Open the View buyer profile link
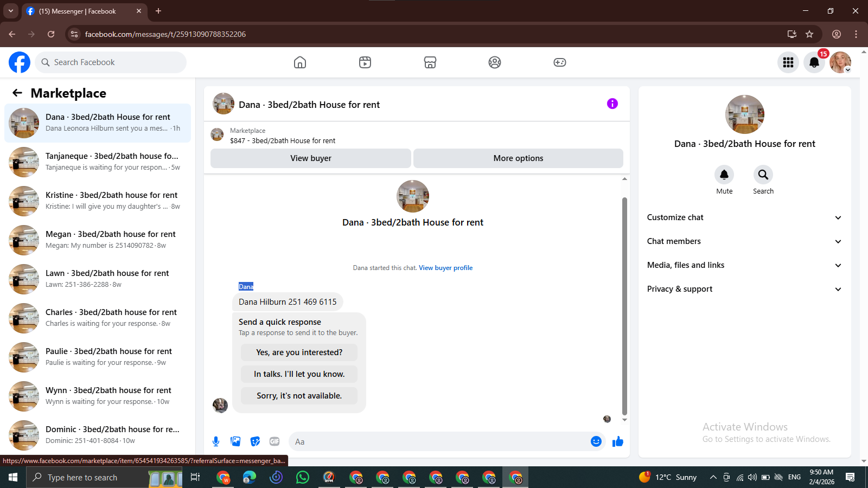Image resolution: width=868 pixels, height=488 pixels. coord(445,268)
